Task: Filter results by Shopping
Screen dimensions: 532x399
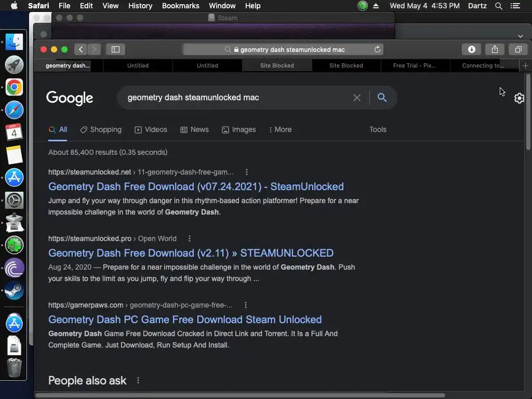Action: point(101,129)
